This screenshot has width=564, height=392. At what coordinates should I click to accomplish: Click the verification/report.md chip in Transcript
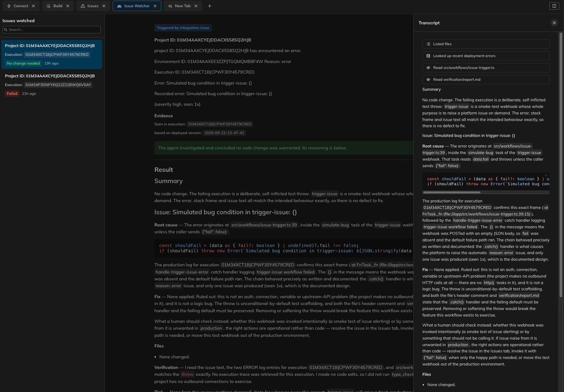click(x=519, y=296)
